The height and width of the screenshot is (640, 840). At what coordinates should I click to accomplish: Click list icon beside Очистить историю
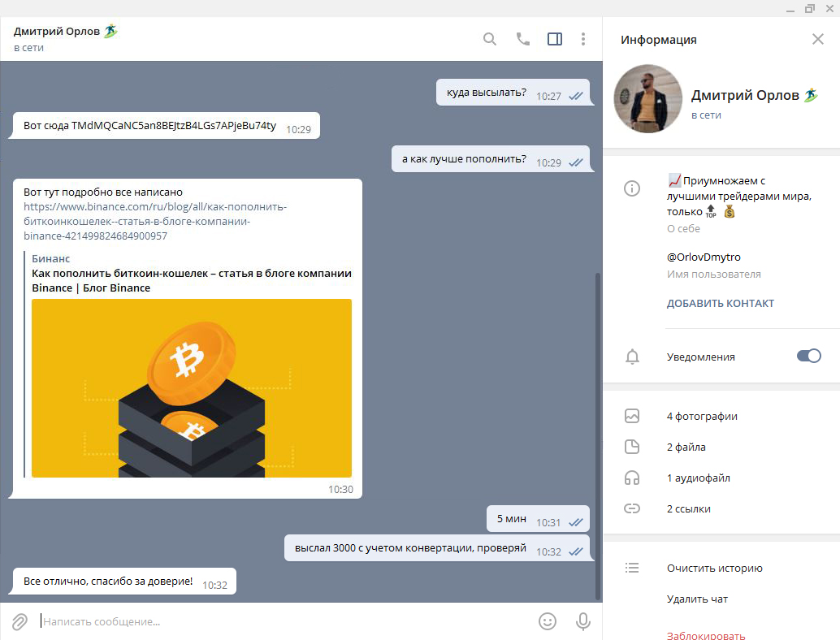632,568
